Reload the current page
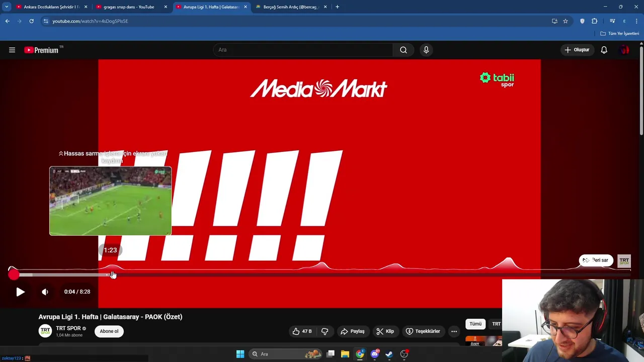 point(31,21)
